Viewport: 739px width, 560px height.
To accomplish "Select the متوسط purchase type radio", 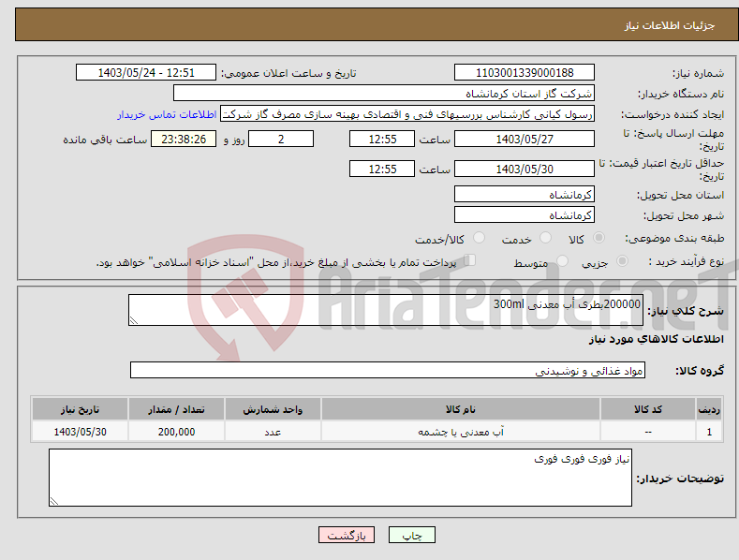I will 562,260.
